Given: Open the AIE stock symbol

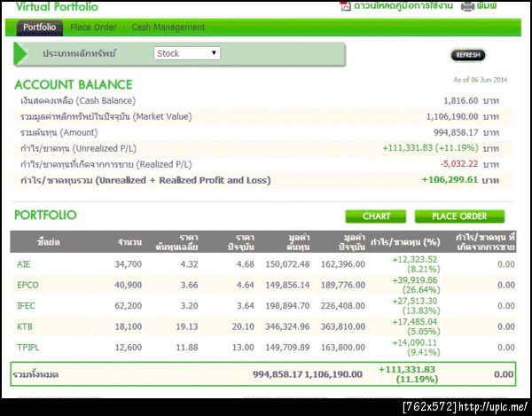Looking at the screenshot, I should [x=23, y=264].
